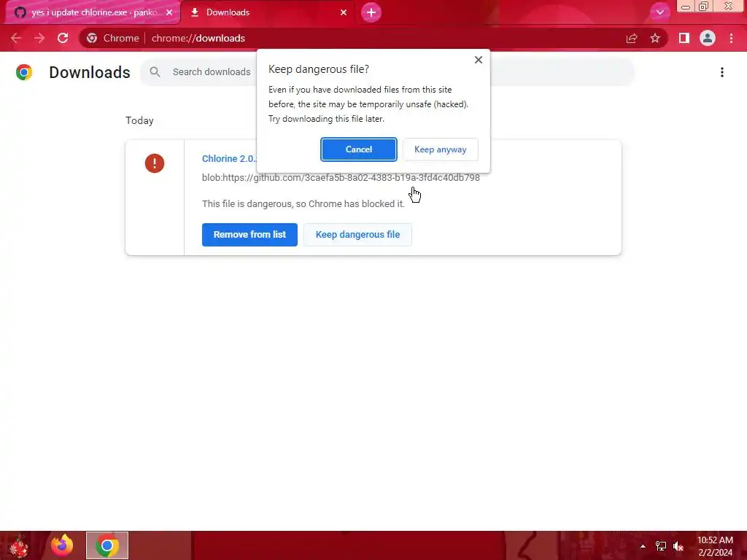747x560 pixels.
Task: Click the blob github.com source URL text
Action: 341,178
